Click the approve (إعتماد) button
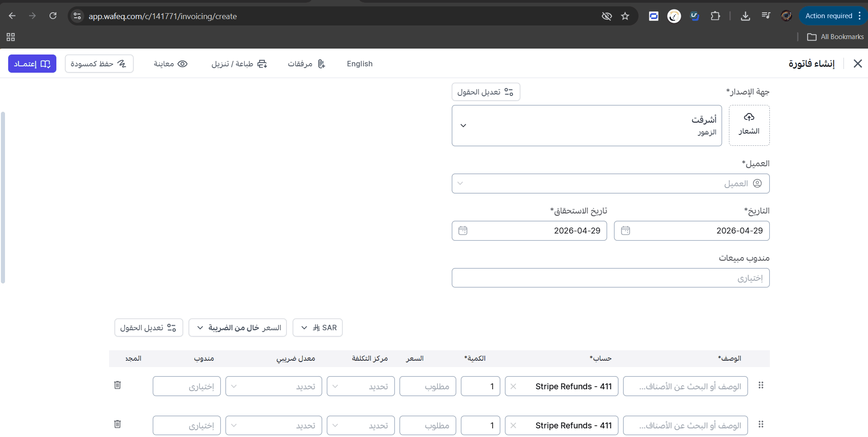Image resolution: width=868 pixels, height=437 pixels. (32, 64)
